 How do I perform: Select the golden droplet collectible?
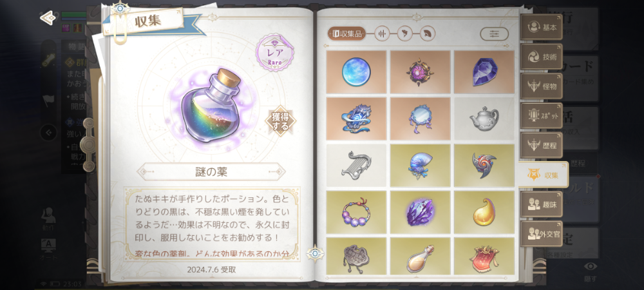click(x=484, y=212)
